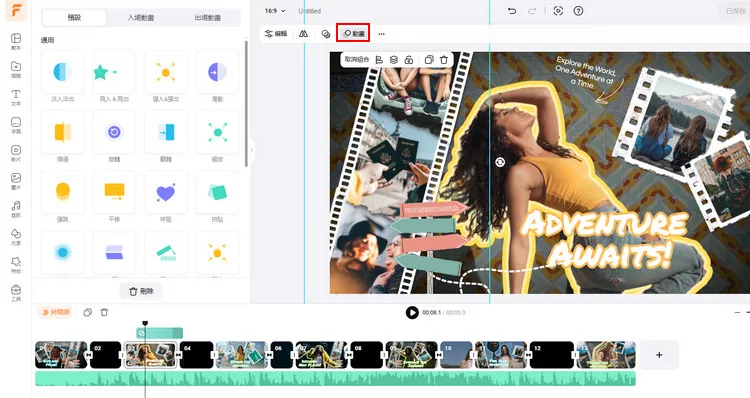Click the duplicate icon in floating toolbar
Screen dimensions: 750x398
click(429, 60)
